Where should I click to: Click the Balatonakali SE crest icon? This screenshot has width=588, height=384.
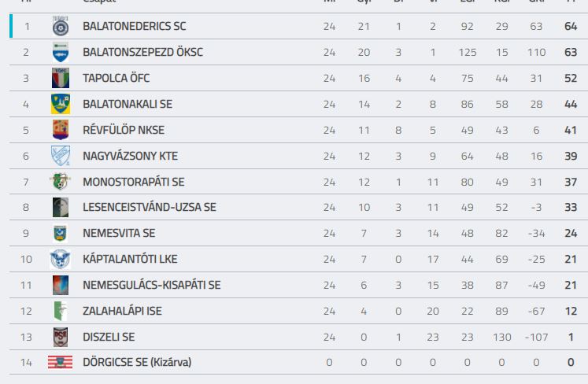click(x=61, y=104)
